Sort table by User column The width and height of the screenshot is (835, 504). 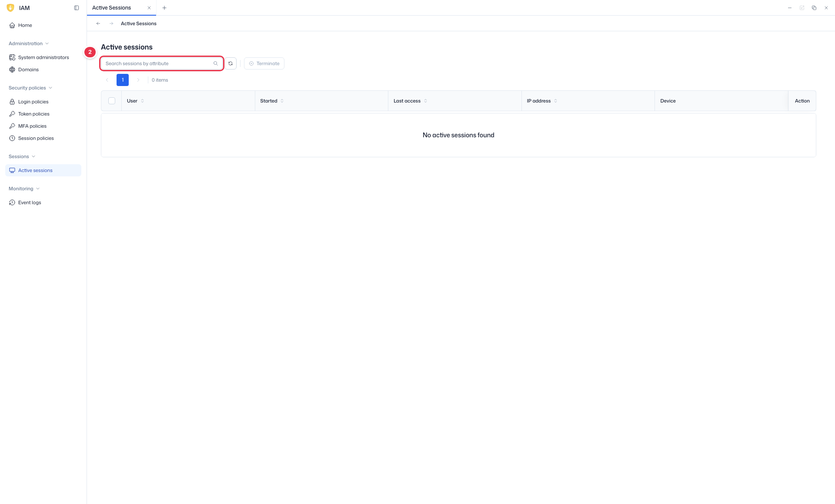point(142,101)
